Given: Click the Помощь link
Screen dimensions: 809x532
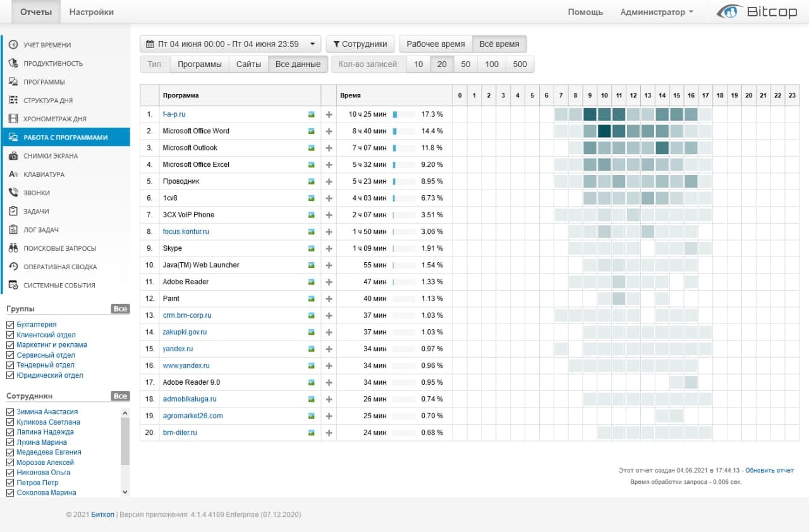Looking at the screenshot, I should [x=585, y=12].
